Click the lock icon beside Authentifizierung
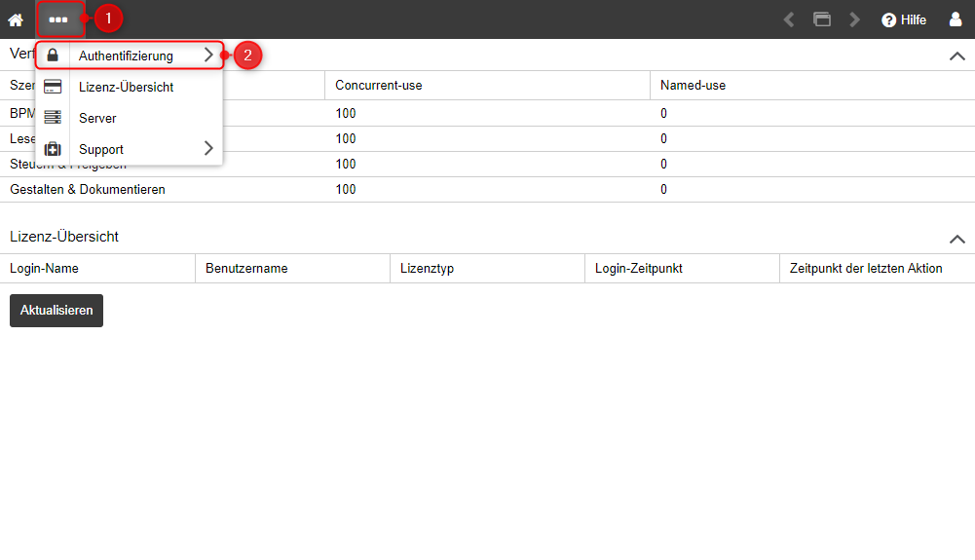Image resolution: width=975 pixels, height=560 pixels. [53, 56]
